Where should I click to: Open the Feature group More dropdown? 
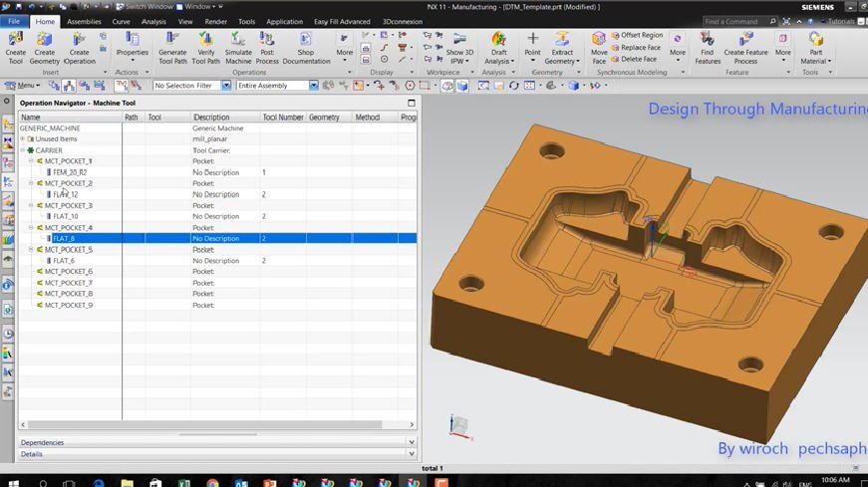782,47
